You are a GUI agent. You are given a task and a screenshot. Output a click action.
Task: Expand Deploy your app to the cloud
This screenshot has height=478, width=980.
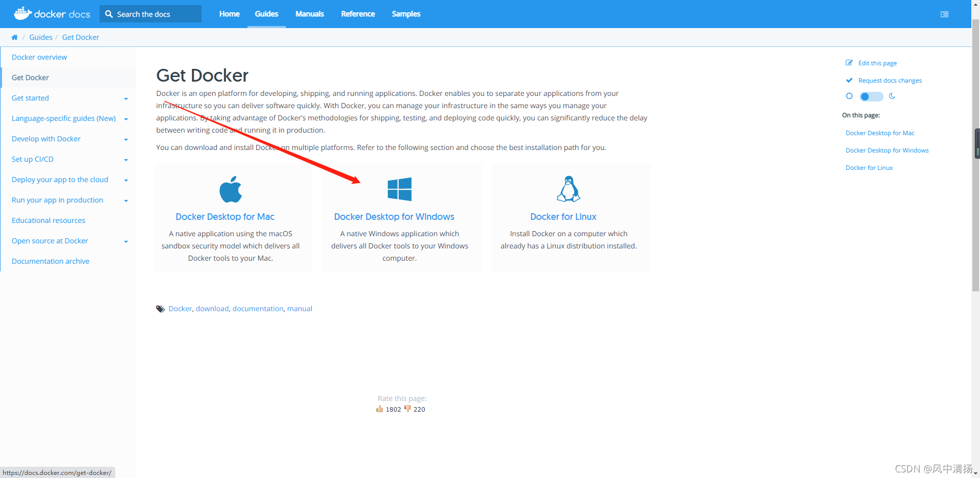126,180
